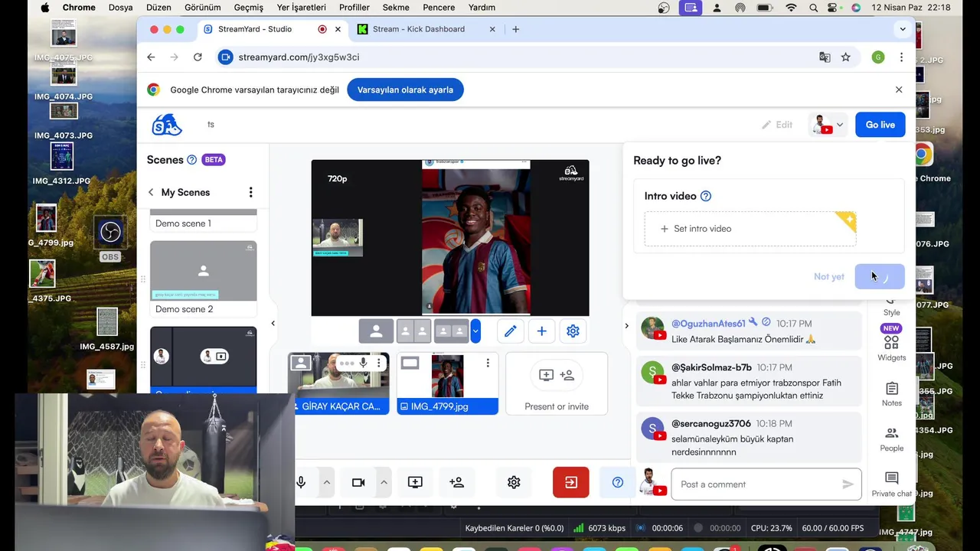The image size is (980, 551).
Task: Open studio settings gear in toolbar
Action: pos(514,482)
